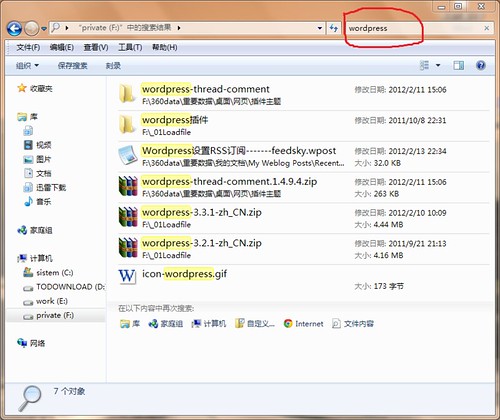Viewport: 500px width, 420px height.
Task: Click folder icon of wordpress插件
Action: [x=127, y=124]
